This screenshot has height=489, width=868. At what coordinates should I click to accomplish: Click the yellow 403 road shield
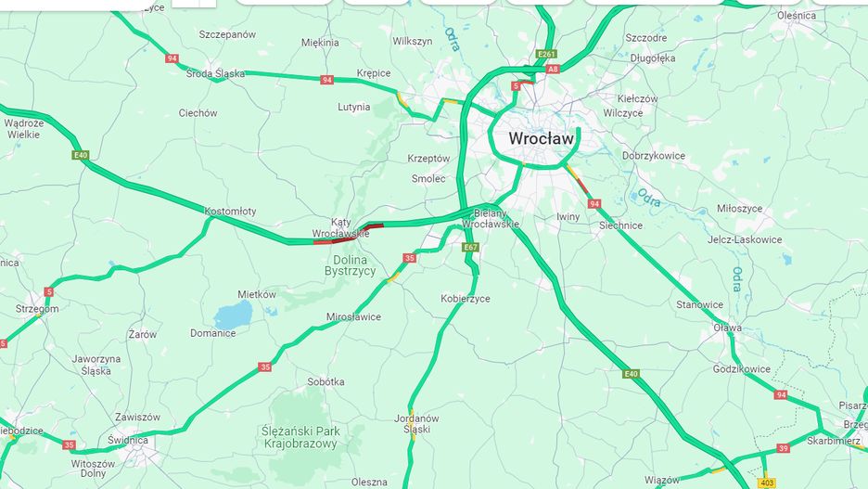(x=767, y=483)
